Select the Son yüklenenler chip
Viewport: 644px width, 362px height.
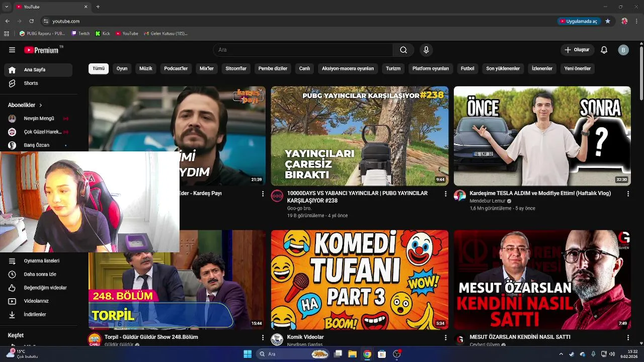pyautogui.click(x=503, y=68)
